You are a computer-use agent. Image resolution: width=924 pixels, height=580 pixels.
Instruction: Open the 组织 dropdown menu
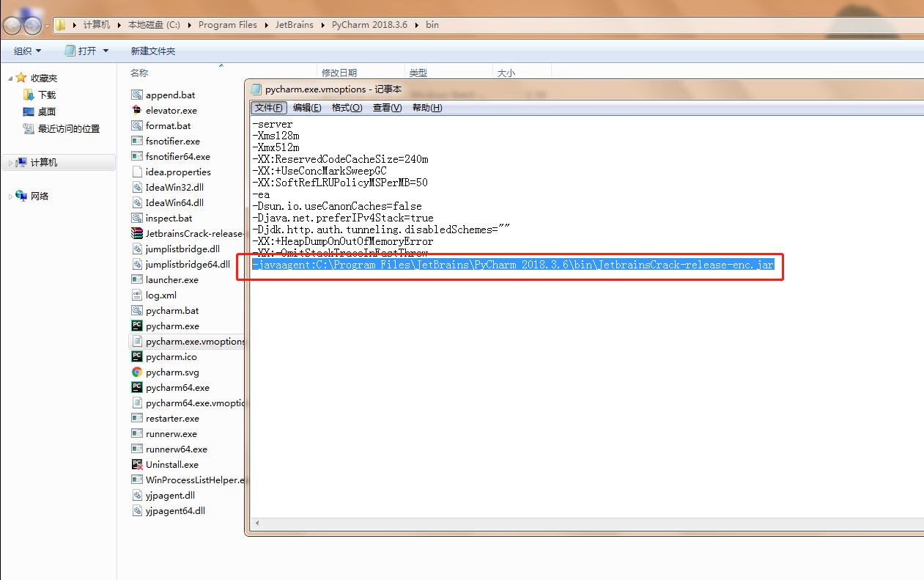point(28,51)
